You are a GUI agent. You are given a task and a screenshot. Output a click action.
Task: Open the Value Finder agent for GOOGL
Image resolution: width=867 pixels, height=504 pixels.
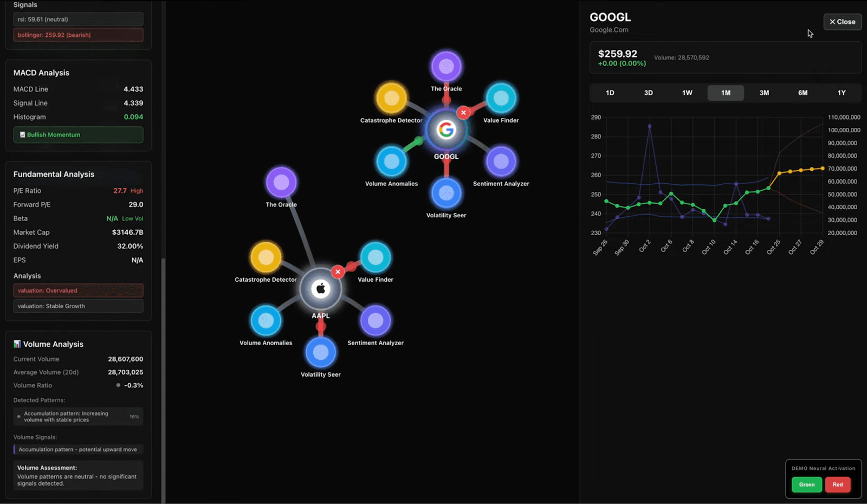coord(500,98)
